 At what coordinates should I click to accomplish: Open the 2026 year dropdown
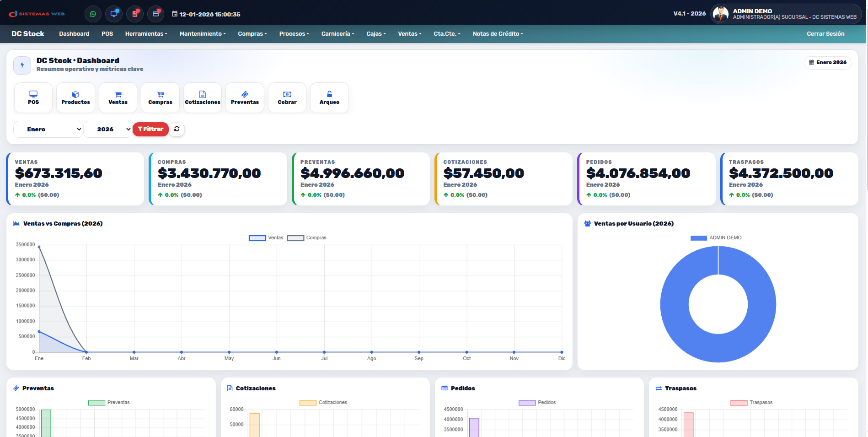108,129
